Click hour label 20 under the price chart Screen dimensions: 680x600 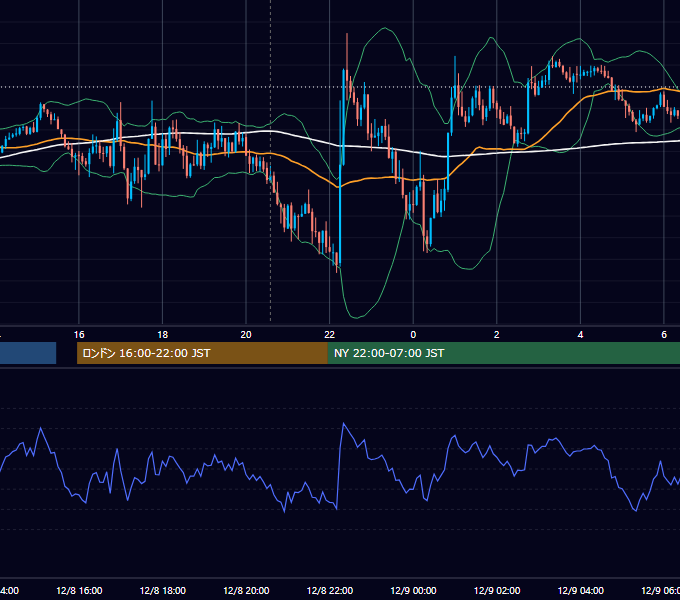(246, 335)
